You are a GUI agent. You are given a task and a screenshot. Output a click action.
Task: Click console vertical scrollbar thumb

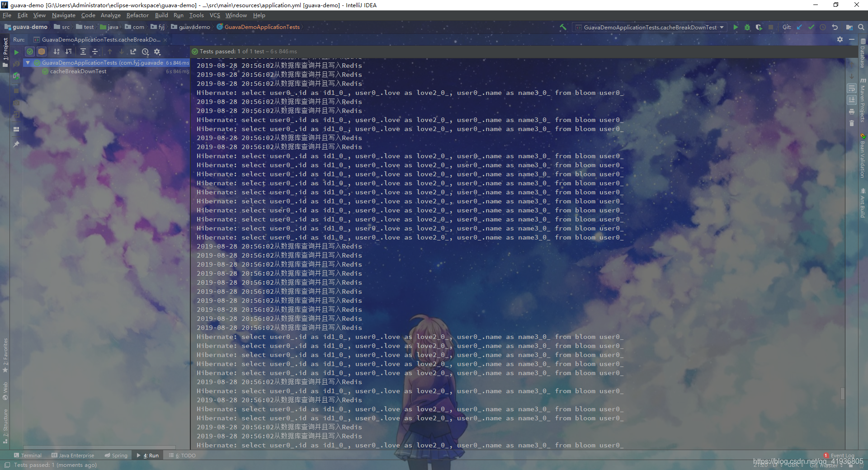click(842, 394)
